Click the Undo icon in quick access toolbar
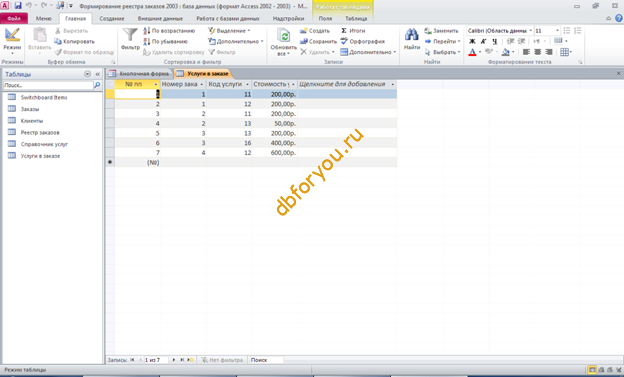The image size is (624, 377). pyautogui.click(x=29, y=6)
